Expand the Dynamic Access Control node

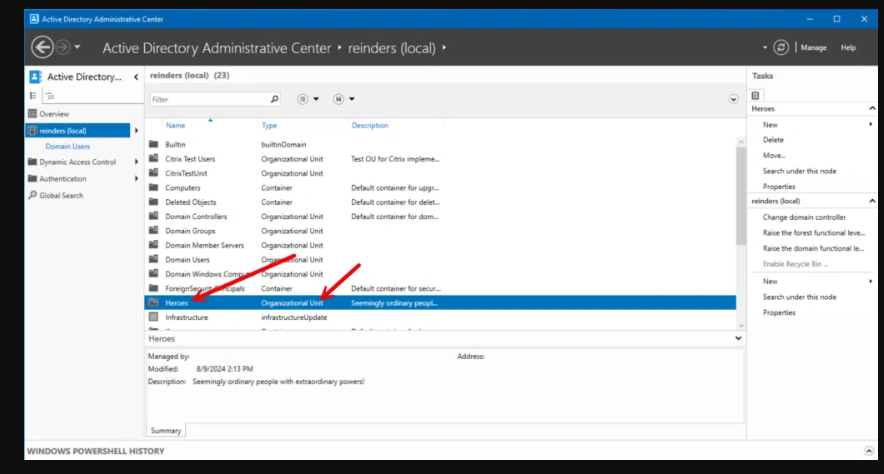pos(136,162)
